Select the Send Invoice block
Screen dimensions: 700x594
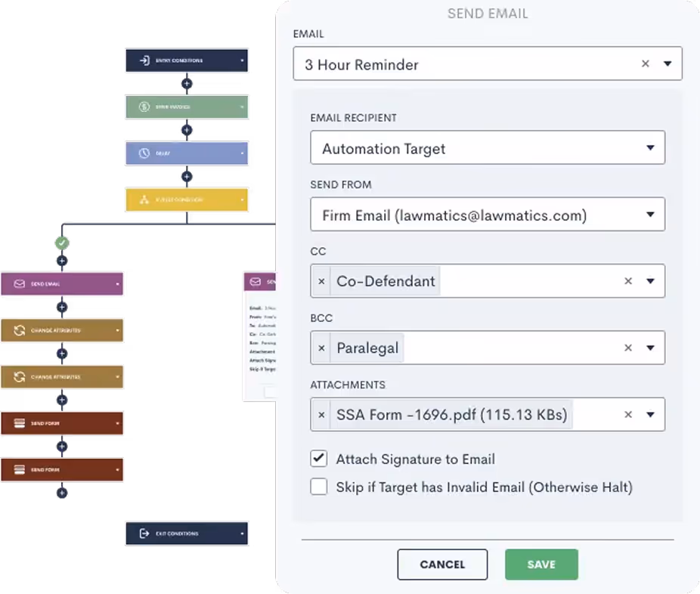[x=187, y=107]
